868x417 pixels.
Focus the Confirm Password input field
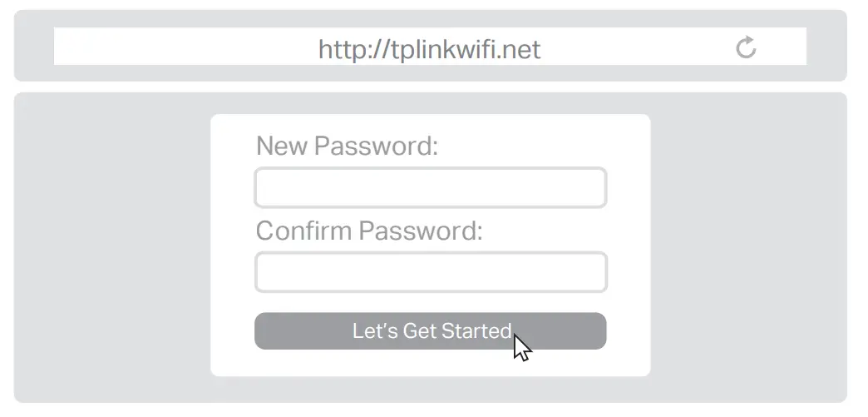(x=430, y=273)
